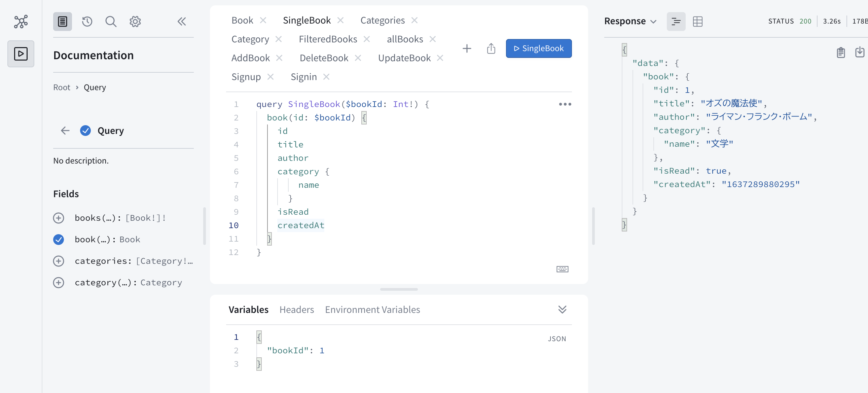Select the Documentation panel icon
The height and width of the screenshot is (393, 868).
62,22
